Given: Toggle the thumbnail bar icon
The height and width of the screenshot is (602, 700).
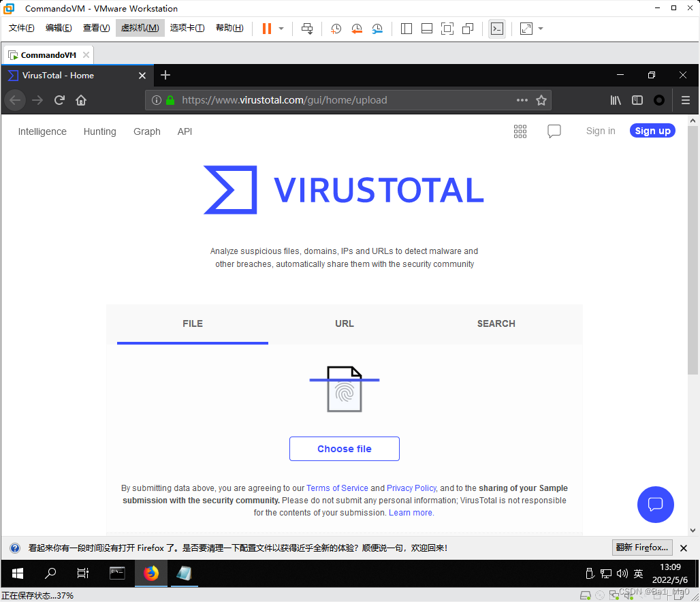Looking at the screenshot, I should pos(427,29).
